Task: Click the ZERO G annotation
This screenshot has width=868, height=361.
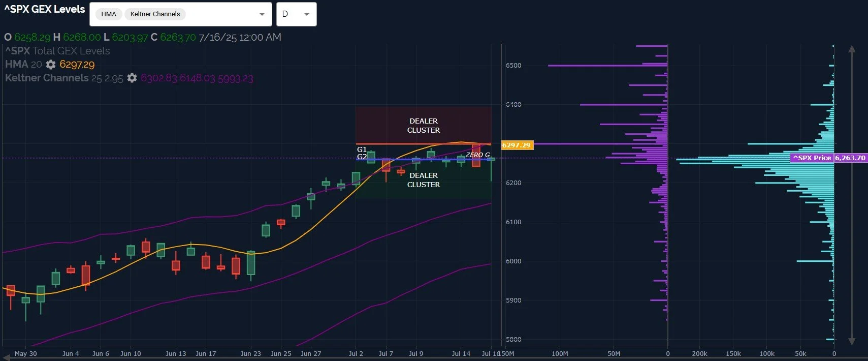Action: [478, 155]
